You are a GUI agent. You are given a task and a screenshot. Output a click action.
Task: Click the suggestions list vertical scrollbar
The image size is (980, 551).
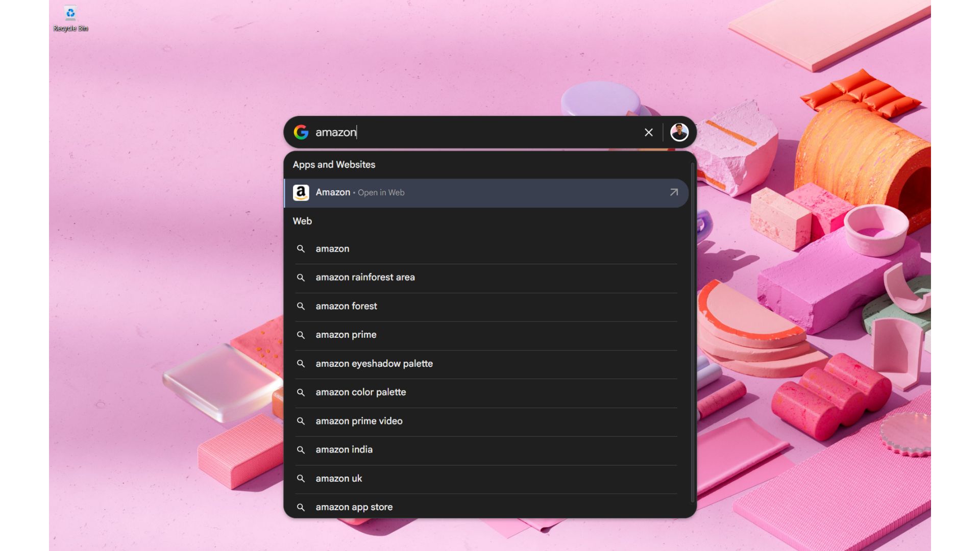click(x=693, y=332)
